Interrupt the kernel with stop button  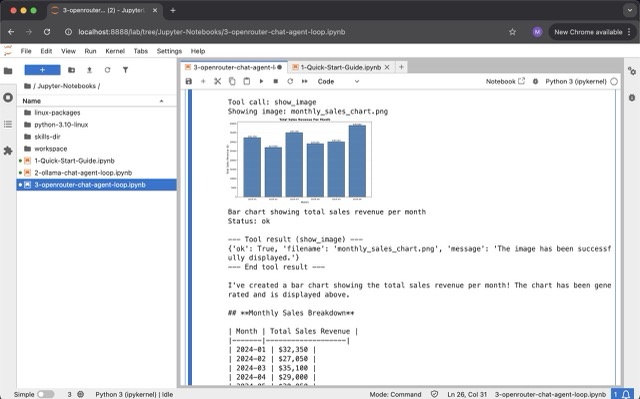(x=276, y=81)
